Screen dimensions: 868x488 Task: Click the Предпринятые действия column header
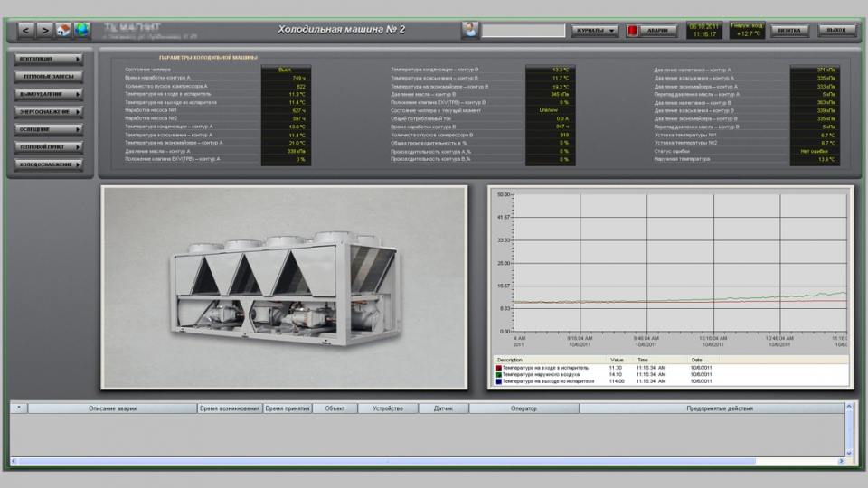coord(712,408)
